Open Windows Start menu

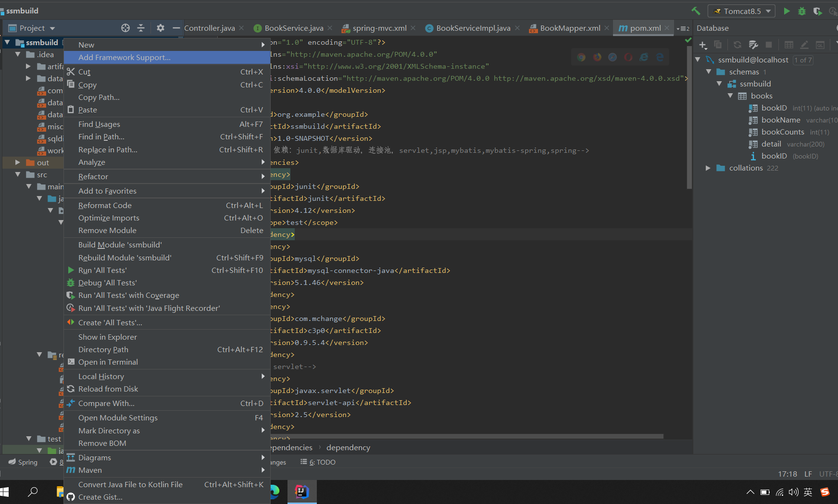(5, 492)
